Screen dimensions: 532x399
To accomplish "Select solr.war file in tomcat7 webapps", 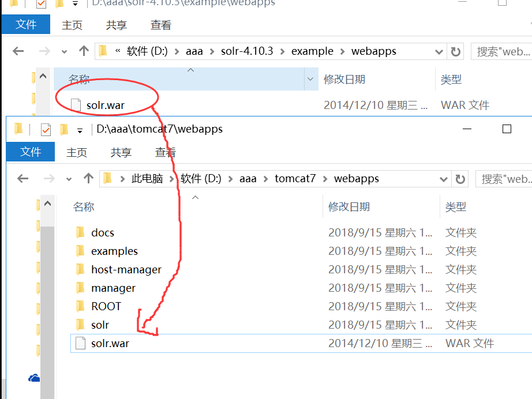I will pos(110,344).
